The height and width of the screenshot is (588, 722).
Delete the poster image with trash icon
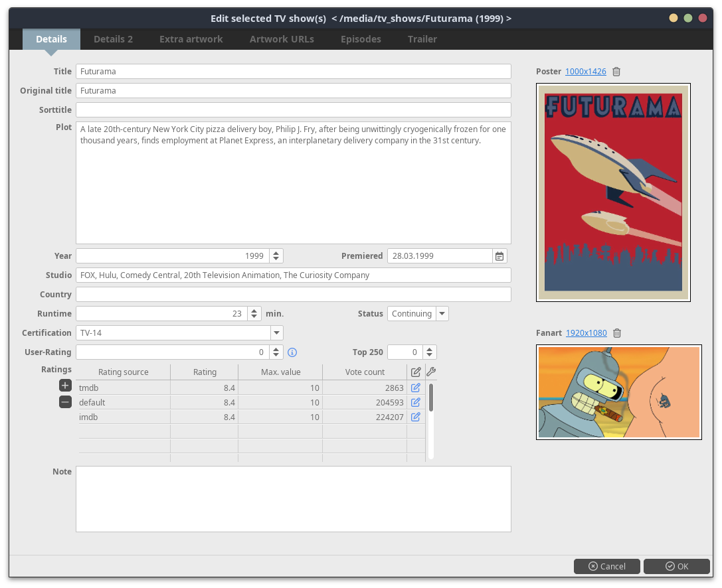tap(616, 72)
